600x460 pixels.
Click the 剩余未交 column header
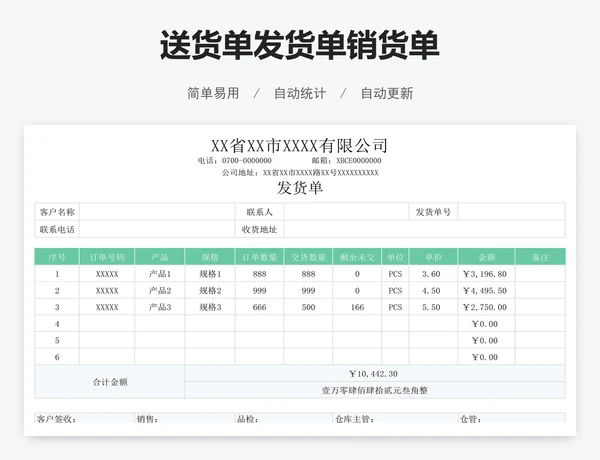[x=357, y=257]
